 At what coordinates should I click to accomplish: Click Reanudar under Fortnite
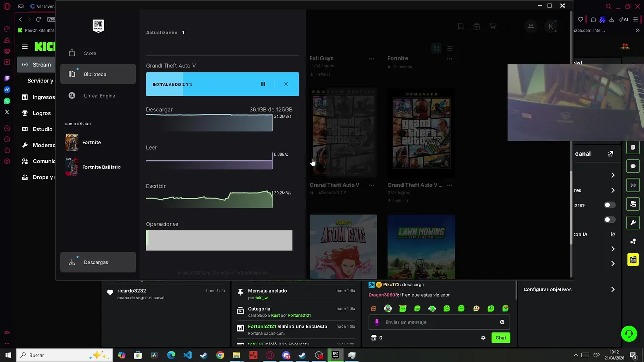point(400,67)
